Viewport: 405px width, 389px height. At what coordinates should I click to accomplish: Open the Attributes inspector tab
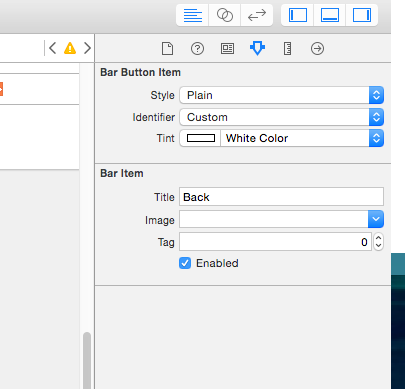click(257, 48)
